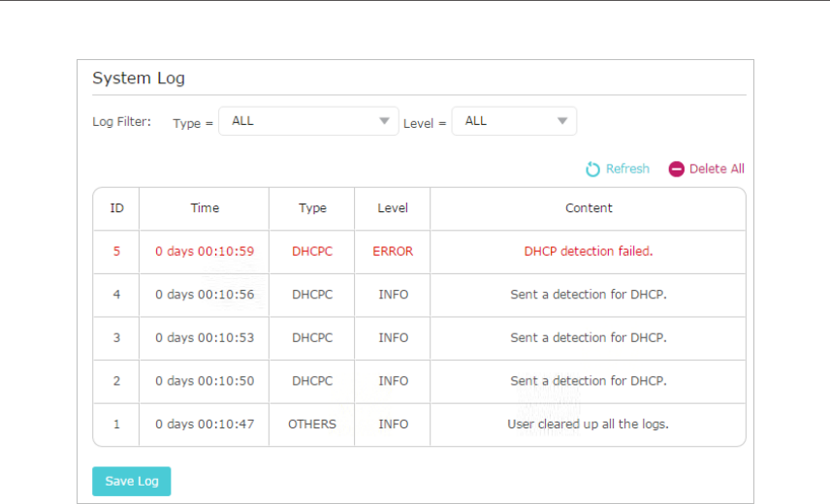
Task: Click the circular Refresh arrow icon
Action: 592,170
